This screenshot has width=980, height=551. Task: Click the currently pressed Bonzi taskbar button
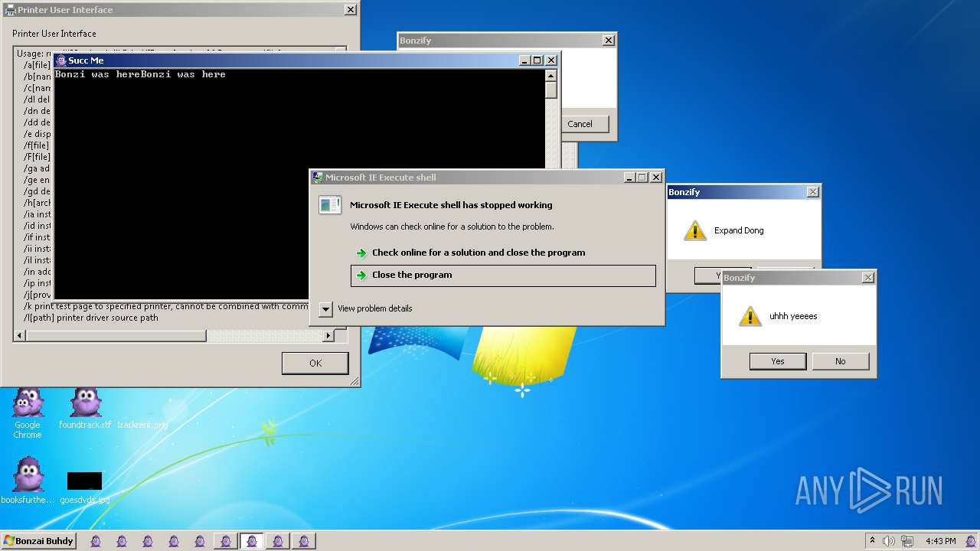pos(251,541)
